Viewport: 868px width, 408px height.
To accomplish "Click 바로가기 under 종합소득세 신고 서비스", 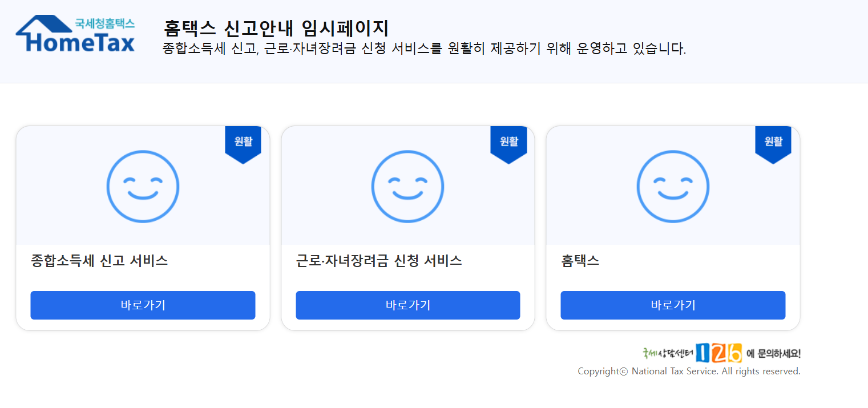I will pos(143,305).
